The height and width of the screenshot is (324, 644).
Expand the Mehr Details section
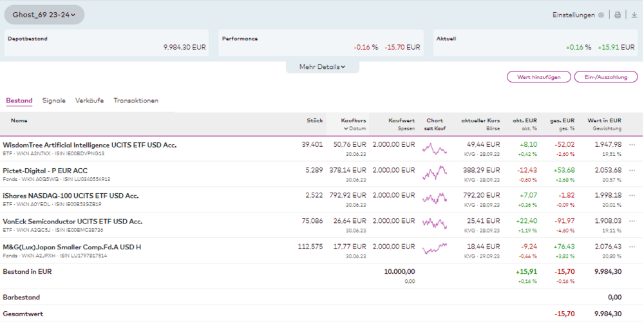coord(322,67)
